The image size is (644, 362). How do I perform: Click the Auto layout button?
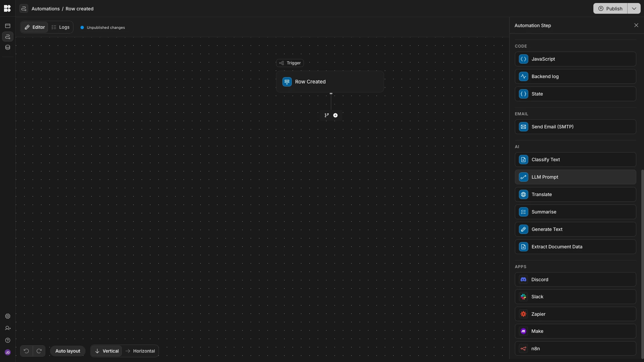[68, 351]
